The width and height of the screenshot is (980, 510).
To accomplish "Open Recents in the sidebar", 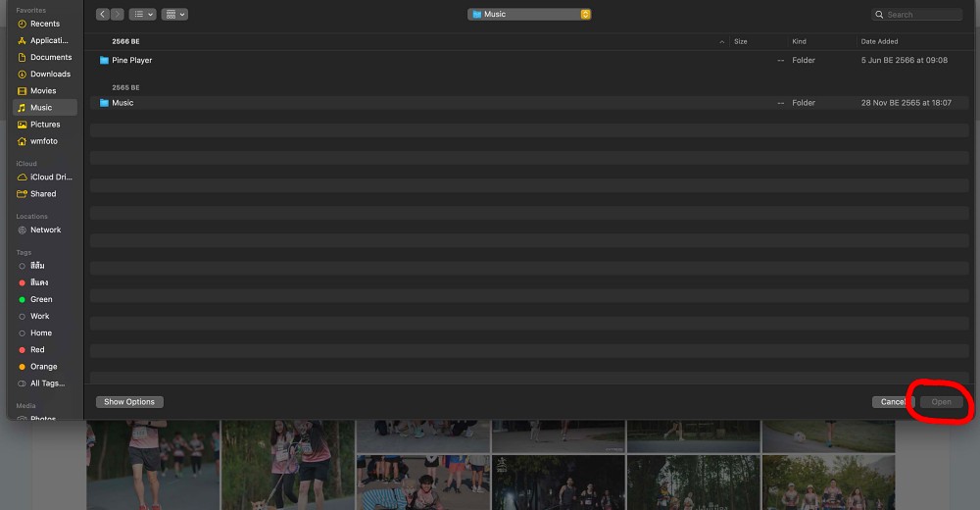I will coord(44,24).
